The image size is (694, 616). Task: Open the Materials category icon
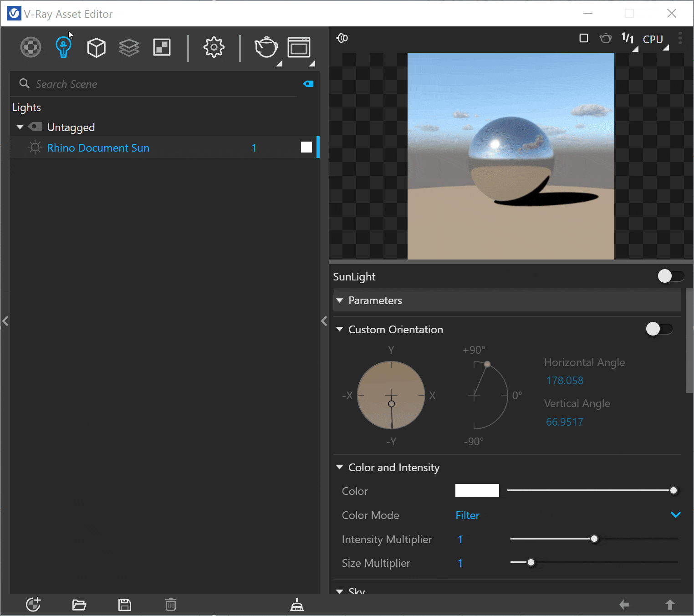click(x=31, y=47)
